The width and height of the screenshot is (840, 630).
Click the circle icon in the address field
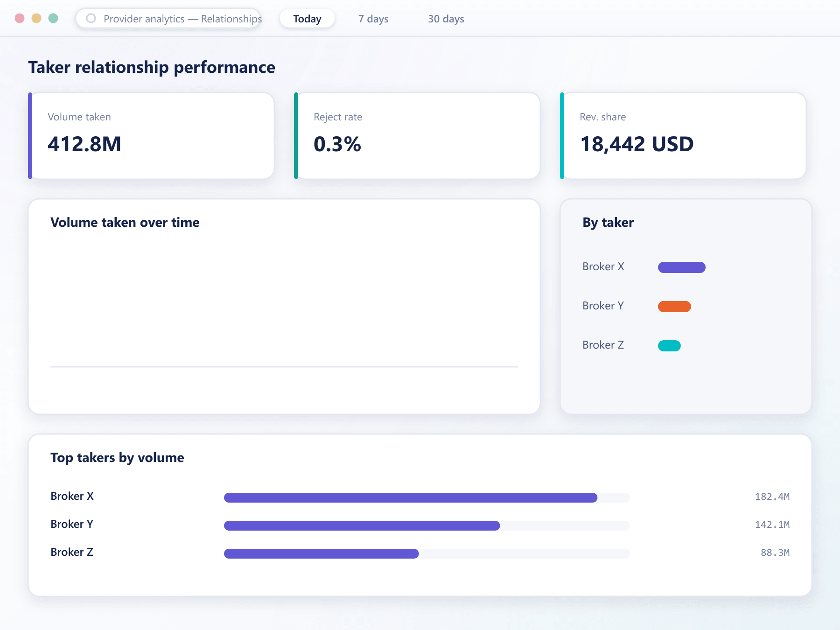(91, 18)
